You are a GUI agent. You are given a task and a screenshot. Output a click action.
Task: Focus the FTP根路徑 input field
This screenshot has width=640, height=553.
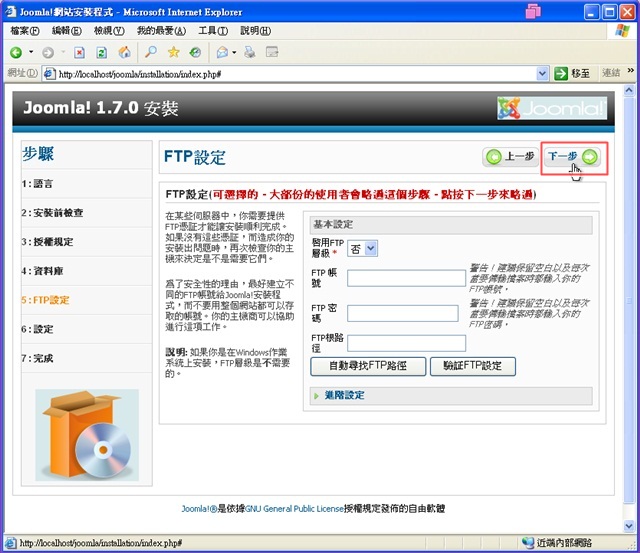coord(406,343)
